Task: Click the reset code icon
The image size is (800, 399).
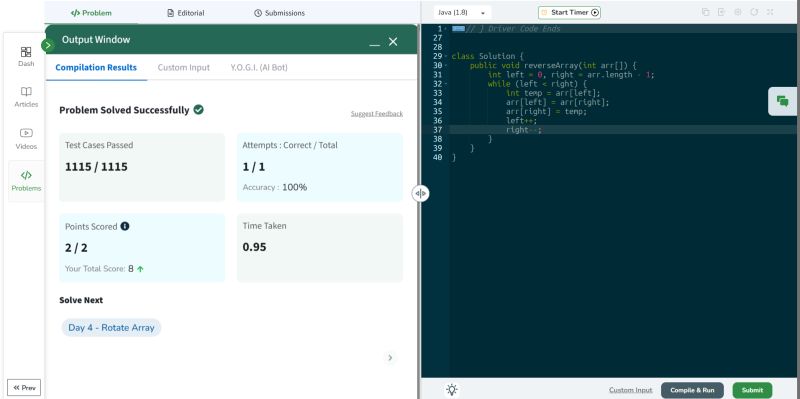Action: 754,12
